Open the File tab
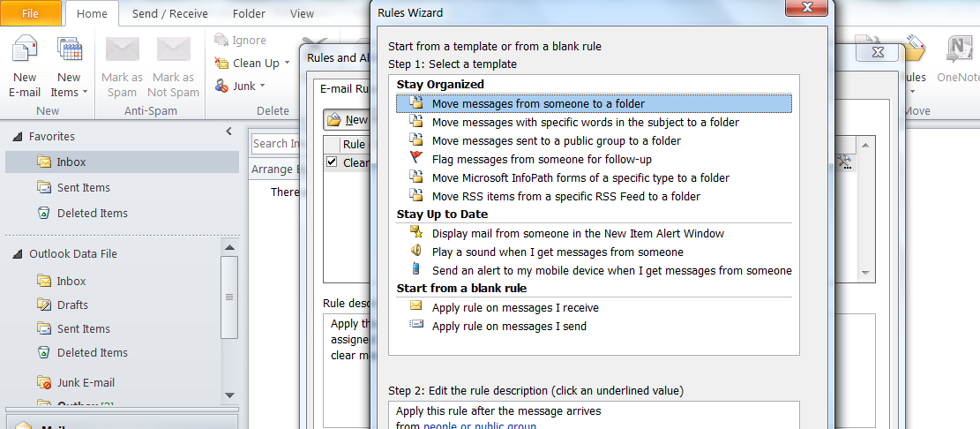Image resolution: width=980 pixels, height=429 pixels. tap(31, 13)
